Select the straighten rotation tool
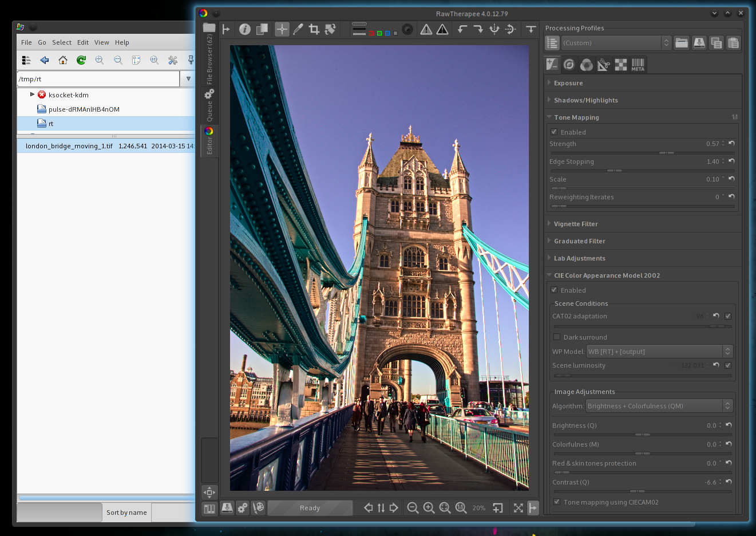The image size is (756, 536). pyautogui.click(x=330, y=29)
